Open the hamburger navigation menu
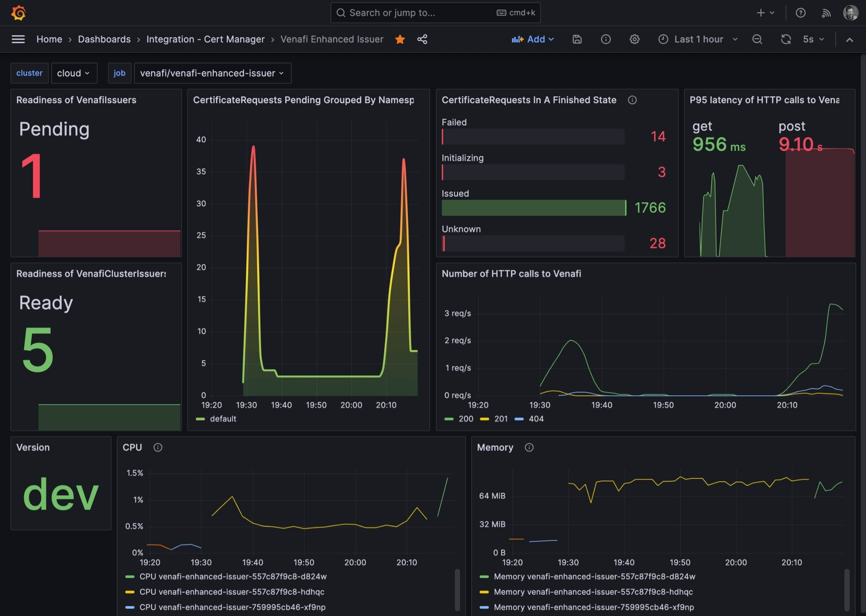The width and height of the screenshot is (866, 616). [18, 39]
